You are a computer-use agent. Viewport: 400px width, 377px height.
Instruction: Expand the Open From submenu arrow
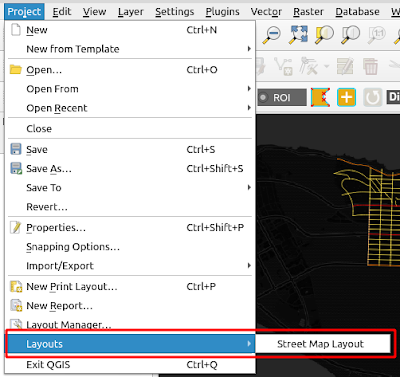[x=249, y=88]
